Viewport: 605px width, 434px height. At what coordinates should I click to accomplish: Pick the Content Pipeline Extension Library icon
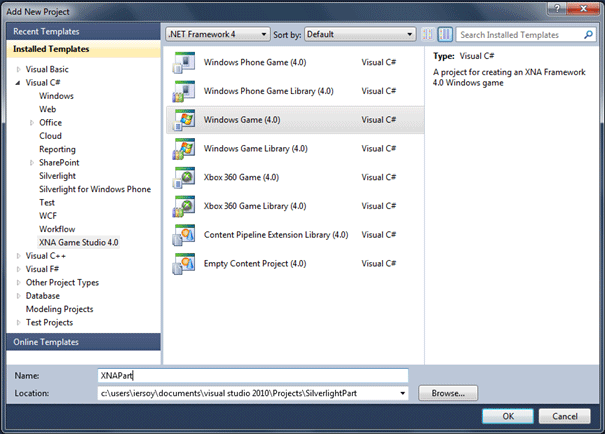tap(184, 235)
